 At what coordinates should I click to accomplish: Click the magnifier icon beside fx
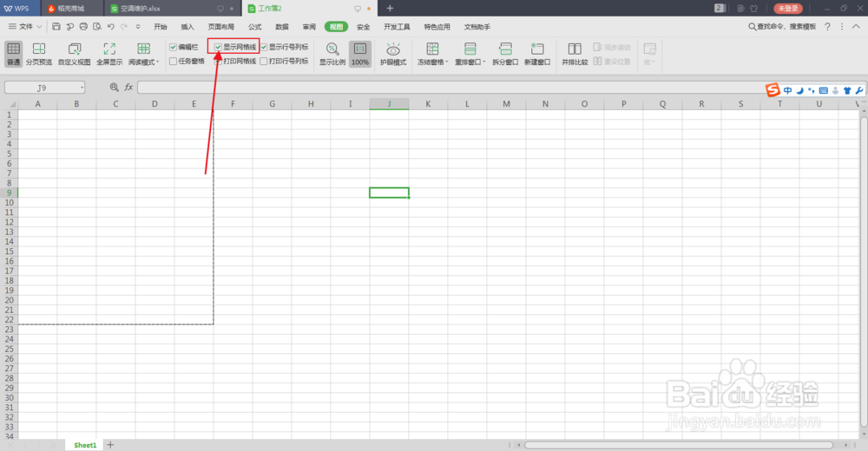(x=114, y=87)
